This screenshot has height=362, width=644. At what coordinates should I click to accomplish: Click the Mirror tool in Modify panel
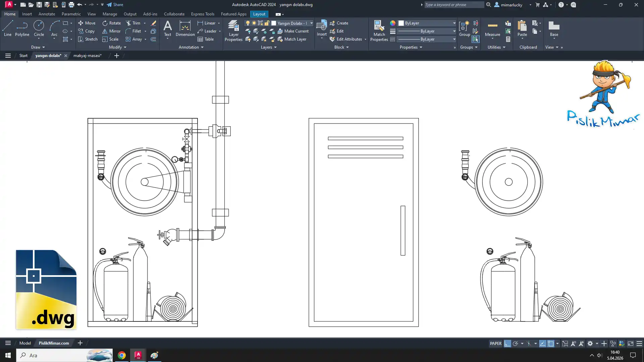pos(111,31)
